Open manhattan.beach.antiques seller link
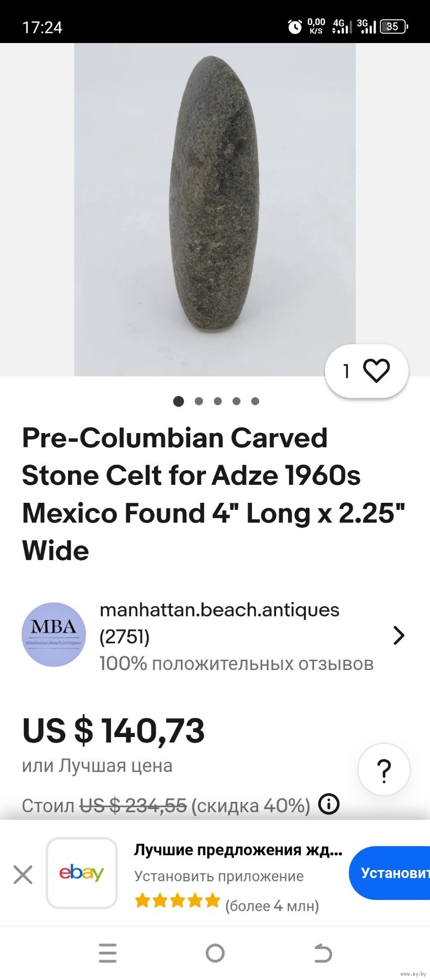The height and width of the screenshot is (980, 430). click(x=219, y=610)
